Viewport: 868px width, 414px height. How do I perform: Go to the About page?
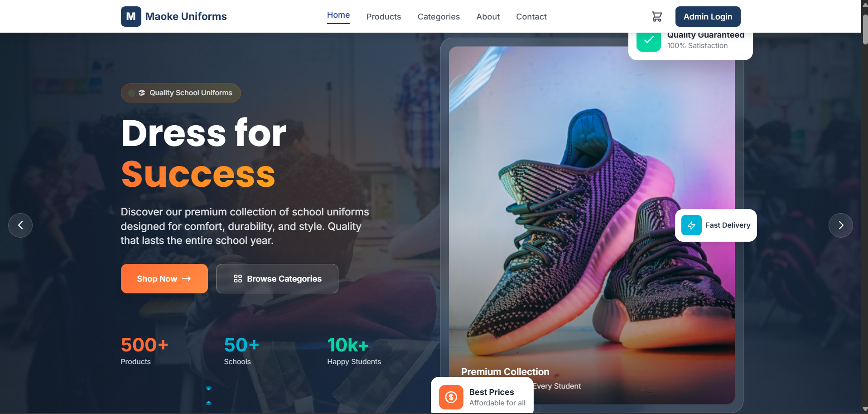pos(488,17)
